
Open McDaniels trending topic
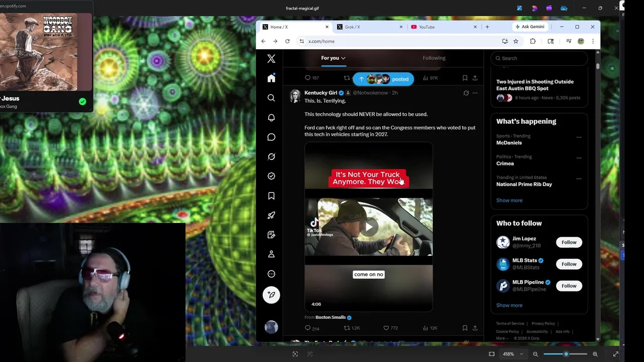pyautogui.click(x=509, y=143)
